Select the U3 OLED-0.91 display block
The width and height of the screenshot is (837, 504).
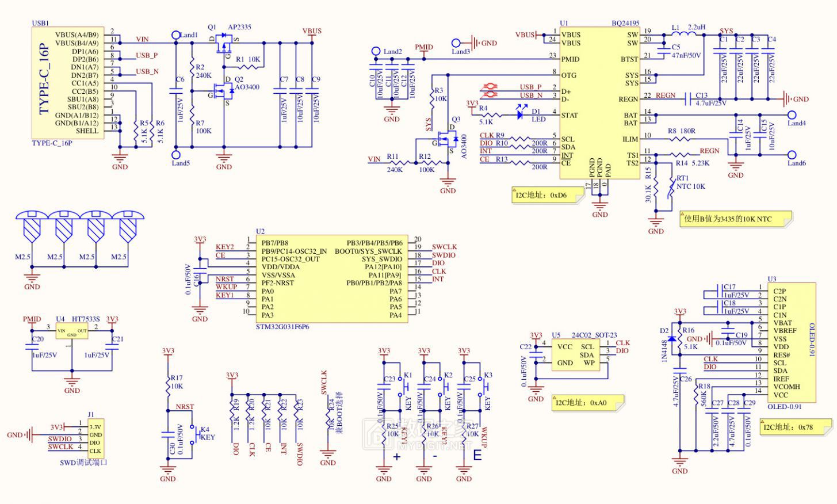pos(792,342)
